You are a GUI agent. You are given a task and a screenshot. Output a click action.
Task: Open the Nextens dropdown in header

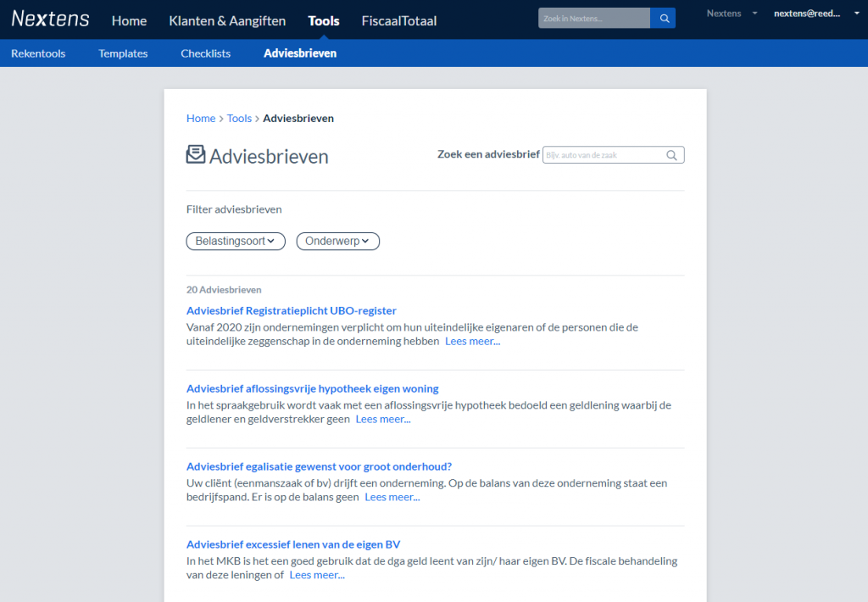click(732, 14)
